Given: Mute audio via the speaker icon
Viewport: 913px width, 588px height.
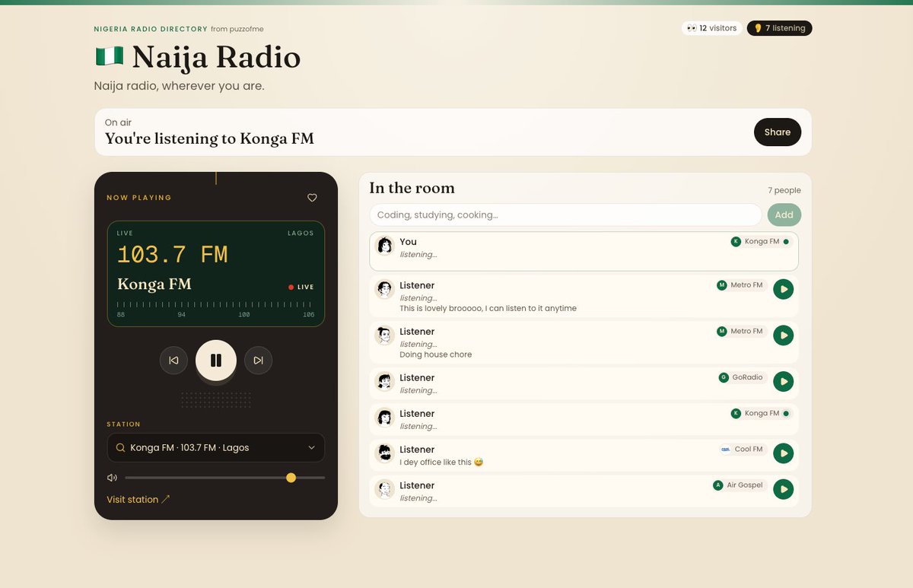Looking at the screenshot, I should (x=112, y=478).
